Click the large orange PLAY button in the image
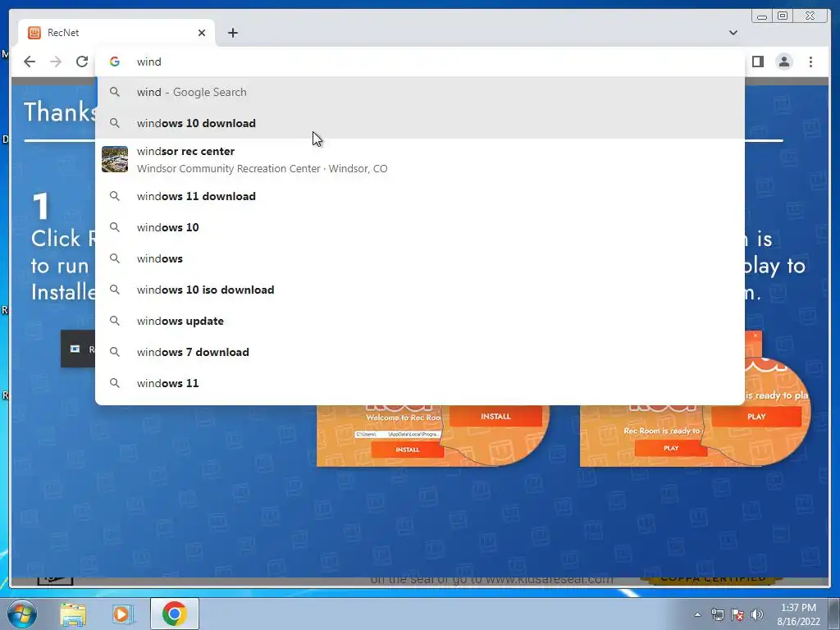840x630 pixels. coord(756,416)
